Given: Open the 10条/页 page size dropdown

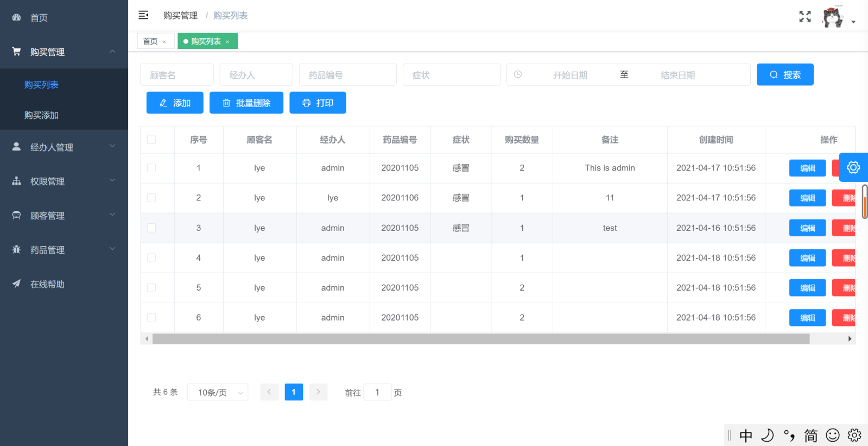Looking at the screenshot, I should (218, 392).
